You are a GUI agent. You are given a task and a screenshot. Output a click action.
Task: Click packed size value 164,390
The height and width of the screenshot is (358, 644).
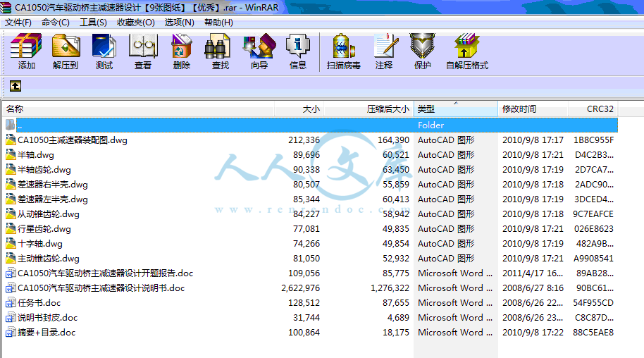point(393,140)
